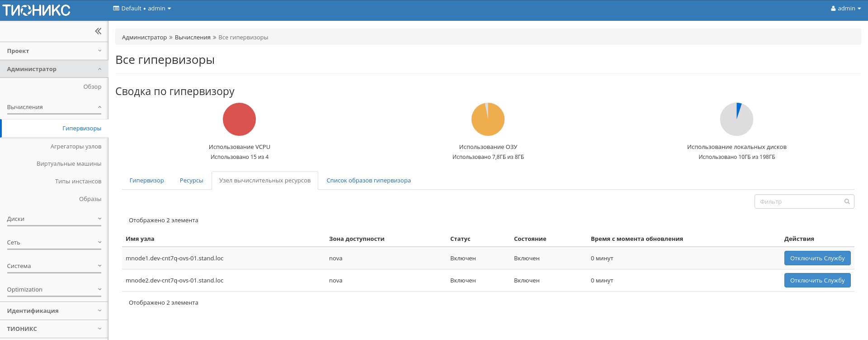Screen dimensions: 868x340
Task: Collapse the Администратор sidebar section
Action: tap(54, 69)
